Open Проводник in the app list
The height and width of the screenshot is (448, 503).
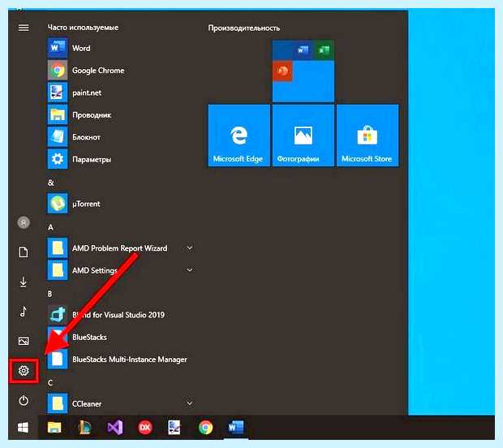pyautogui.click(x=122, y=115)
